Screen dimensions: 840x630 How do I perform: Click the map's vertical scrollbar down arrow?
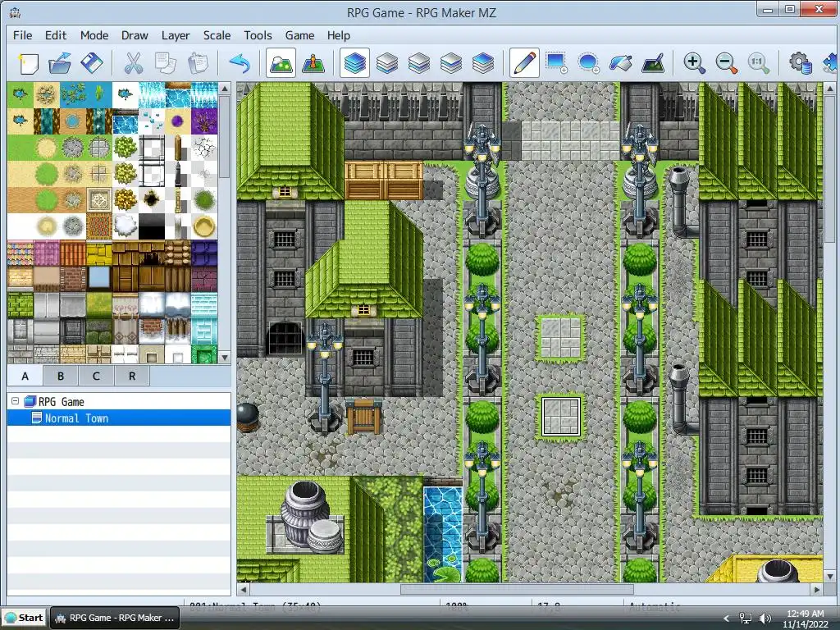[829, 577]
